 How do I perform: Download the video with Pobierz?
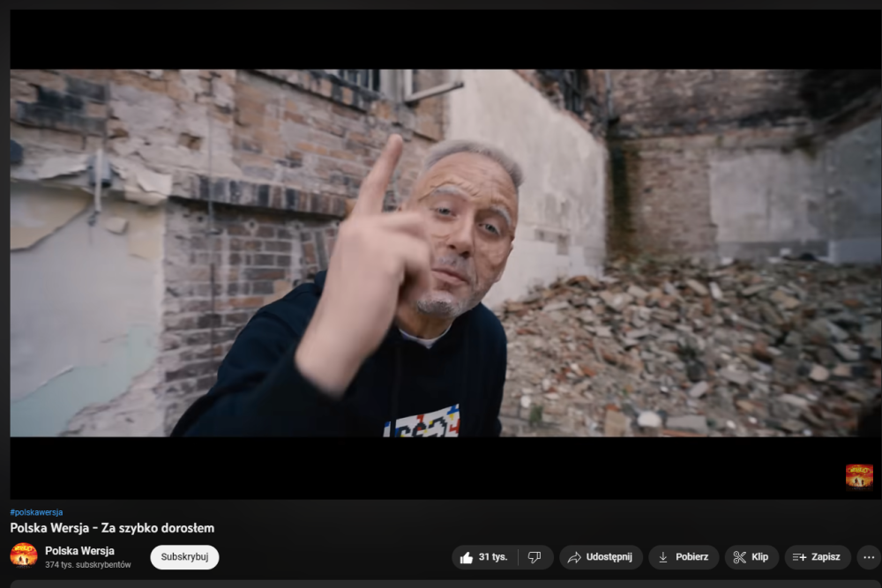tap(684, 557)
